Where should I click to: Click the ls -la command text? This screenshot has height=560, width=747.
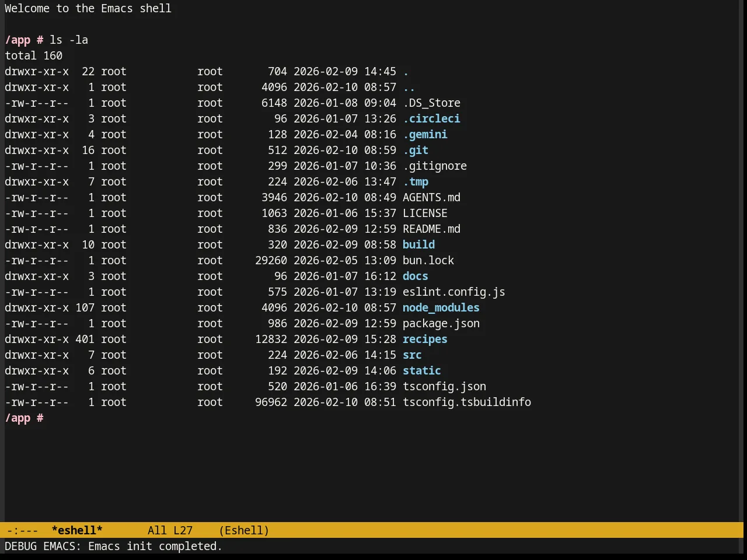click(x=69, y=40)
